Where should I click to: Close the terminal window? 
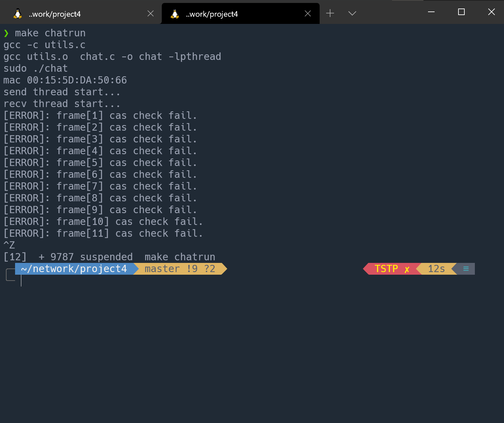[491, 12]
